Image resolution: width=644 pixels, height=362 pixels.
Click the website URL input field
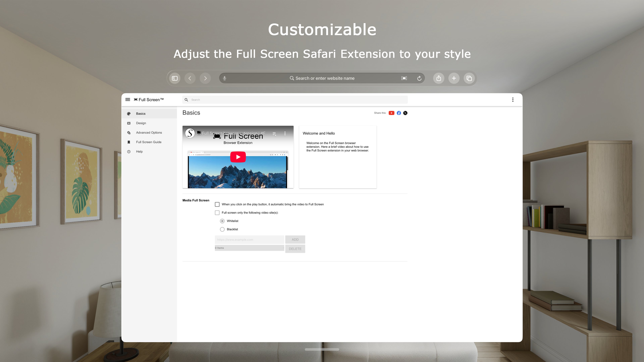[x=249, y=240]
